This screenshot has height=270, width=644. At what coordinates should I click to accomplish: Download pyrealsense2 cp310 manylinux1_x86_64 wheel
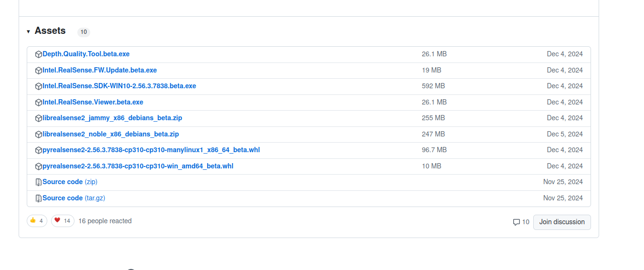tap(151, 150)
